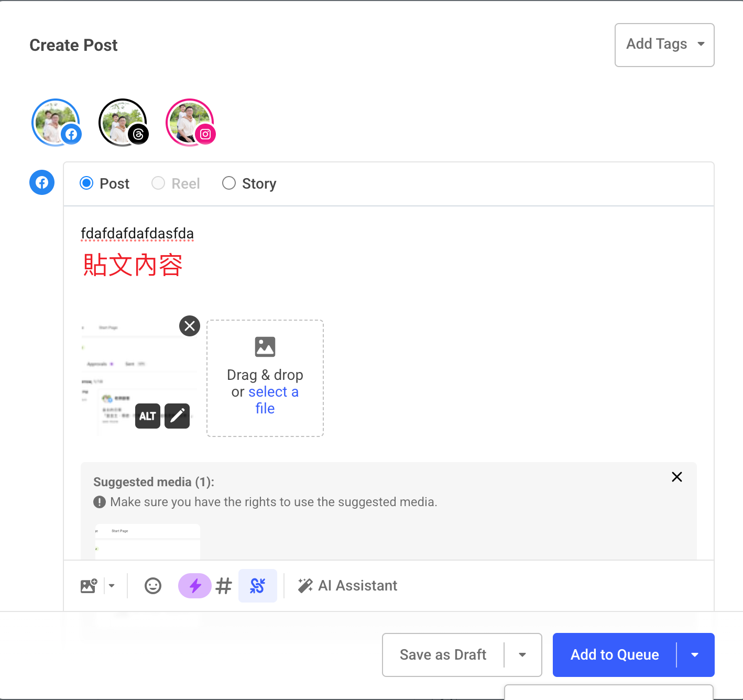Click the emoji picker smiley icon

(153, 586)
